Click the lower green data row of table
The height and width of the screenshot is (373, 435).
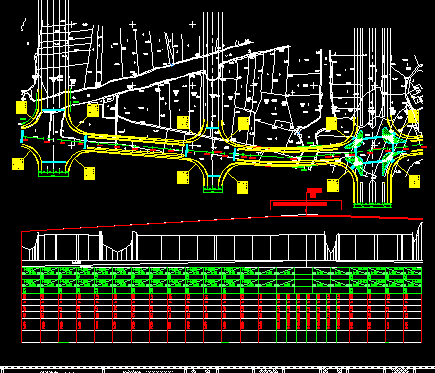pyautogui.click(x=222, y=283)
